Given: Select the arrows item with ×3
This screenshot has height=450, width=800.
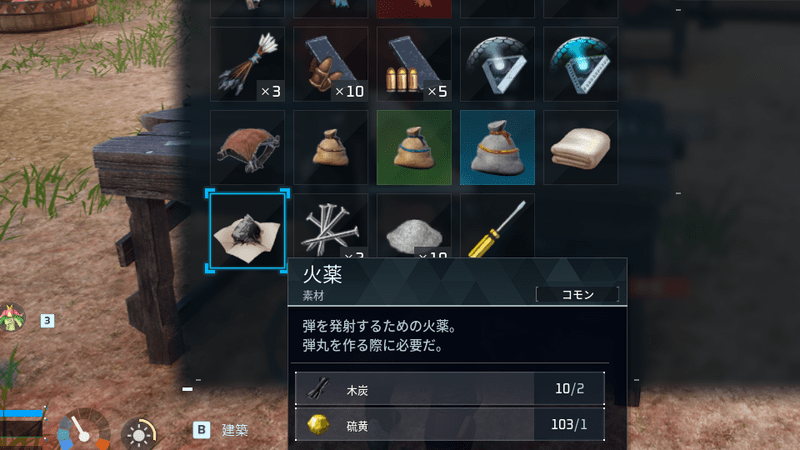Looking at the screenshot, I should pos(247,64).
